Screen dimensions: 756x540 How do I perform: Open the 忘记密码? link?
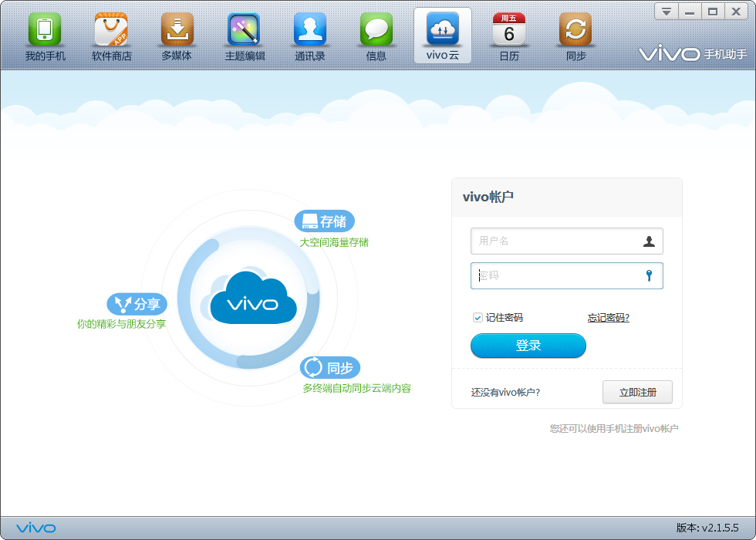[609, 318]
